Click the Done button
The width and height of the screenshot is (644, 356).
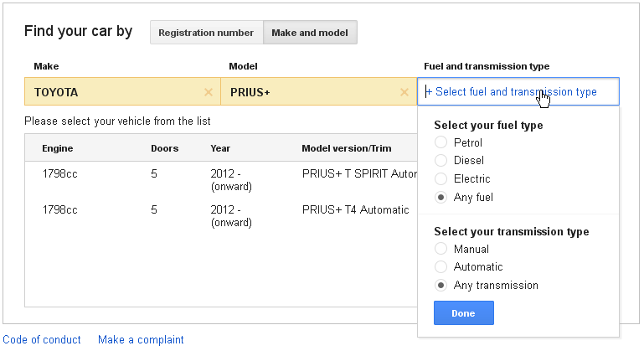(464, 313)
